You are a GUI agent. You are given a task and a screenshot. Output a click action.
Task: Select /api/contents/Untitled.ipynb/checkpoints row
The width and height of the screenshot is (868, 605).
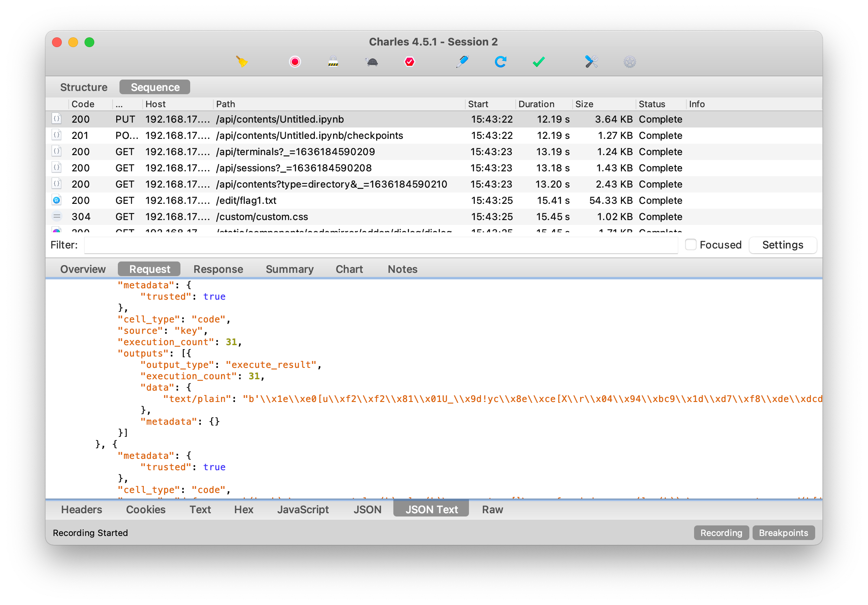click(x=434, y=135)
